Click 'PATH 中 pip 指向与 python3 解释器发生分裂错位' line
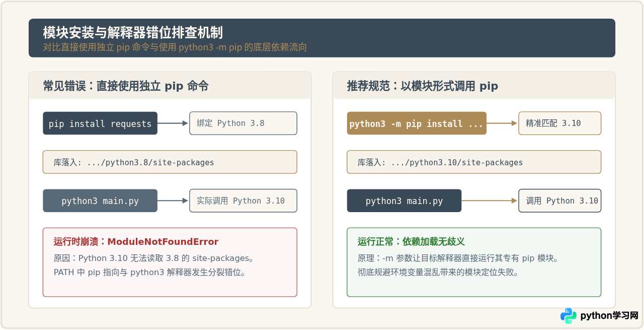644x330 pixels. click(x=150, y=272)
